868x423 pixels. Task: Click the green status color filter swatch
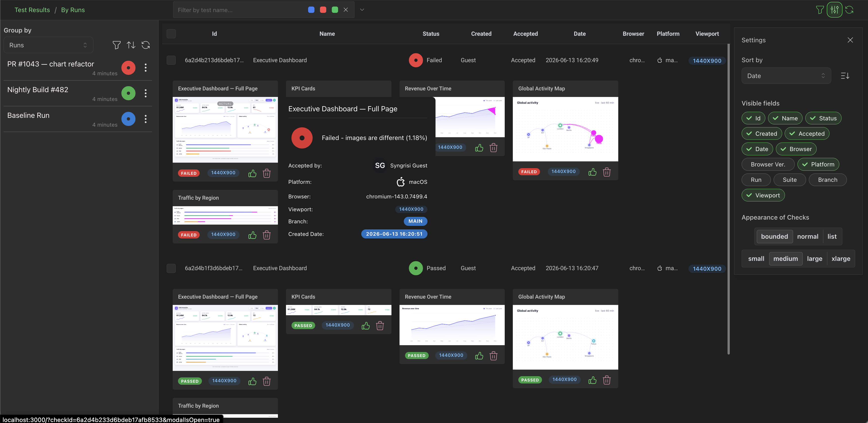(335, 10)
